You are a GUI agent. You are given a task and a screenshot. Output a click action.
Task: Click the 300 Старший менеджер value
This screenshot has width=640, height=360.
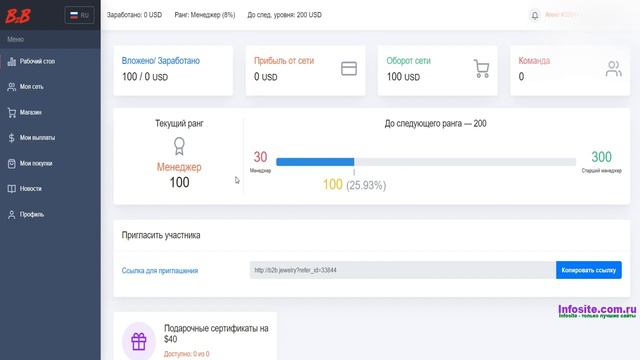coord(601,157)
